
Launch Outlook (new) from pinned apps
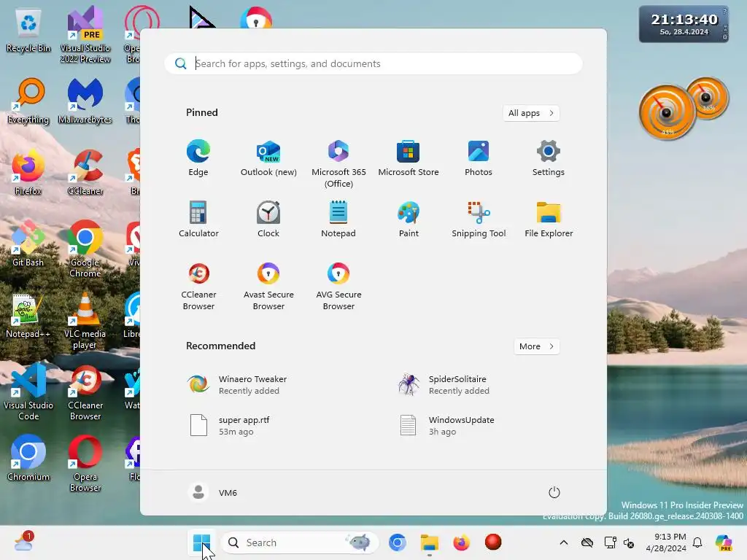268,158
